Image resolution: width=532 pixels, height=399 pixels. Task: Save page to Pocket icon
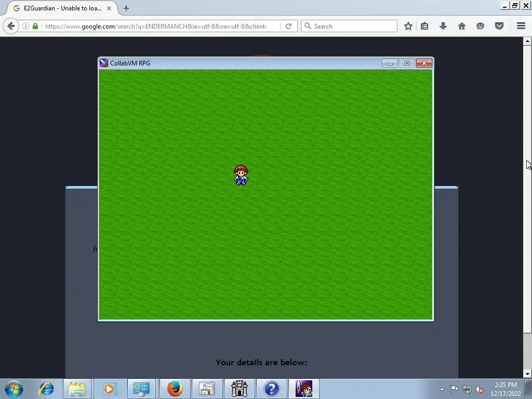click(x=499, y=26)
